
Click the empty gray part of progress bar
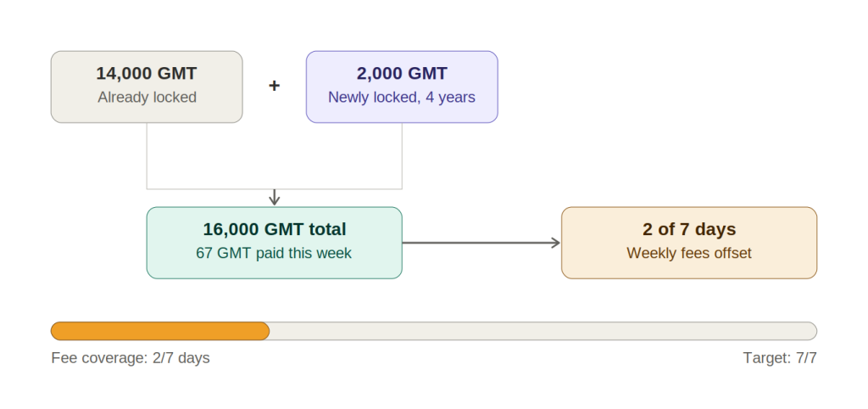pos(543,331)
